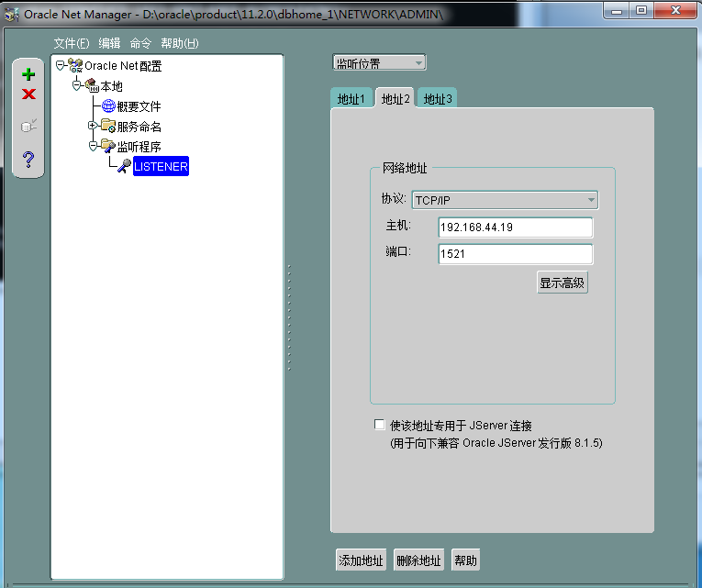Expand the 服务命名 tree node

click(x=93, y=126)
